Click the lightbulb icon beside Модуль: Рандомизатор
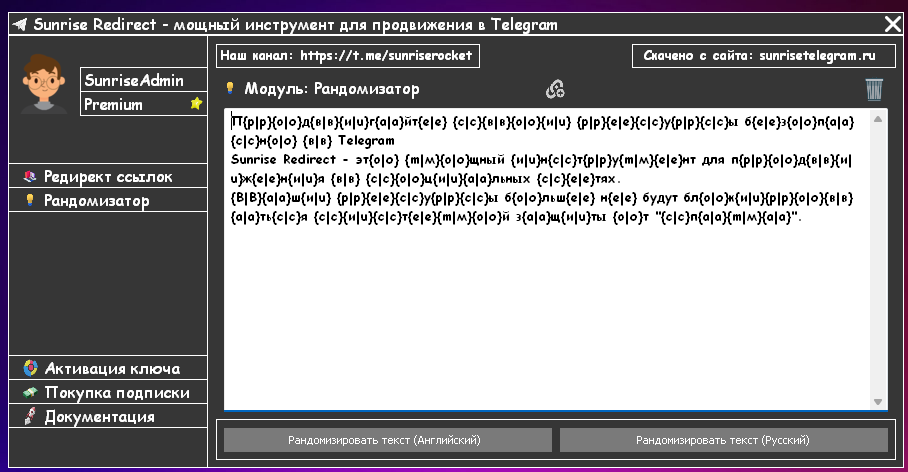The height and width of the screenshot is (472, 908). click(x=230, y=88)
